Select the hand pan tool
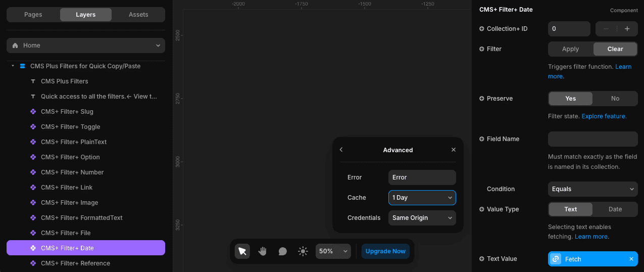The width and height of the screenshot is (644, 272). [x=263, y=251]
